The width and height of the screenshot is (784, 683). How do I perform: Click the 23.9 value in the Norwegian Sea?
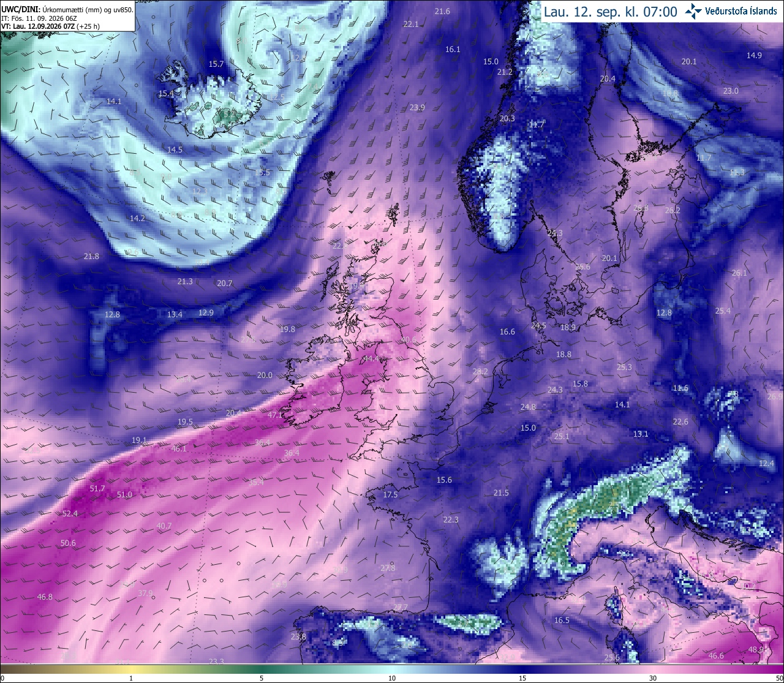tap(417, 107)
